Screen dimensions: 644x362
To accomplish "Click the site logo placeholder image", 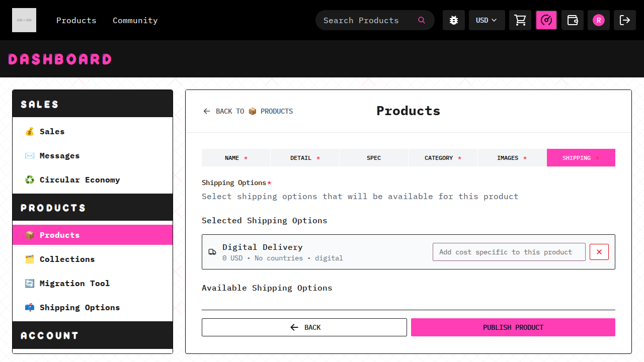I will click(x=24, y=20).
